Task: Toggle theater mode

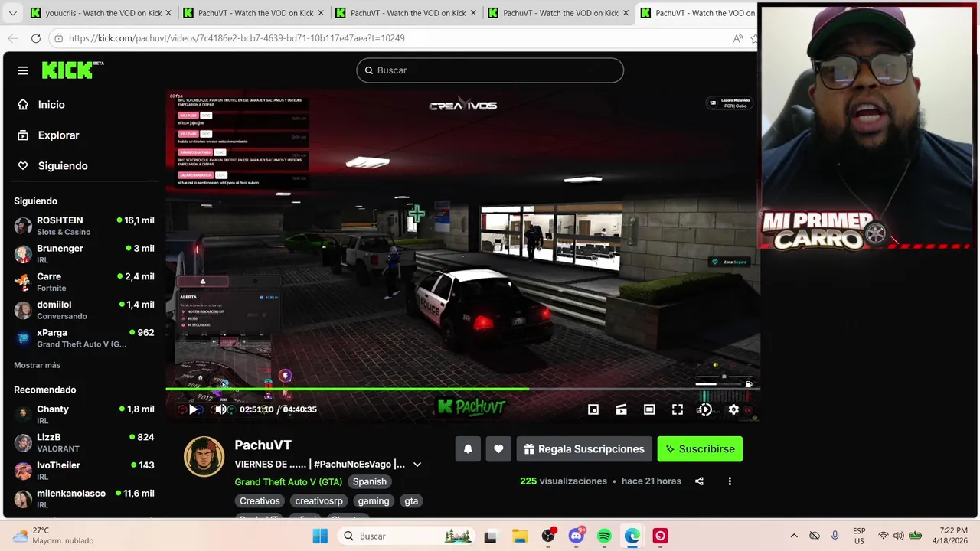Action: coord(649,409)
